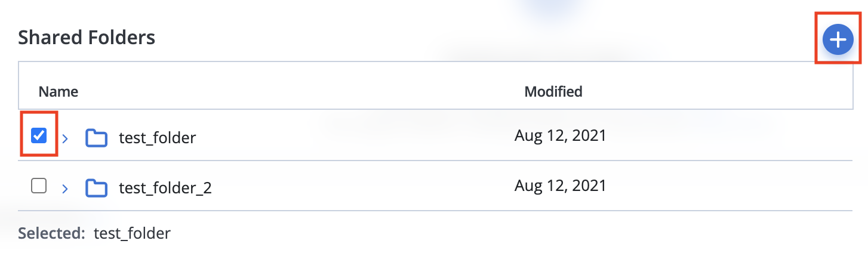Click the white checkmark inside checked box

[x=39, y=135]
